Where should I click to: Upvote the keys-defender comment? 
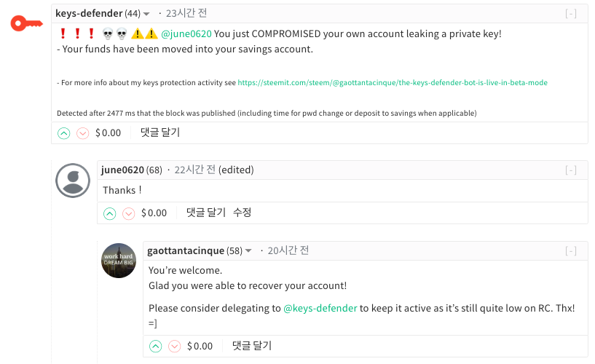click(63, 133)
